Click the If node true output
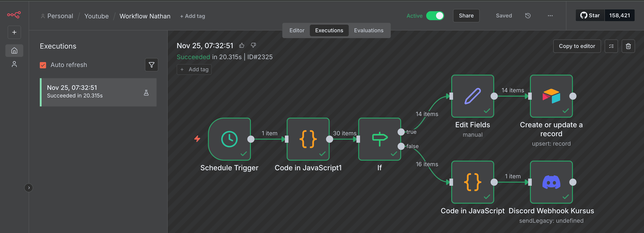 (401, 132)
